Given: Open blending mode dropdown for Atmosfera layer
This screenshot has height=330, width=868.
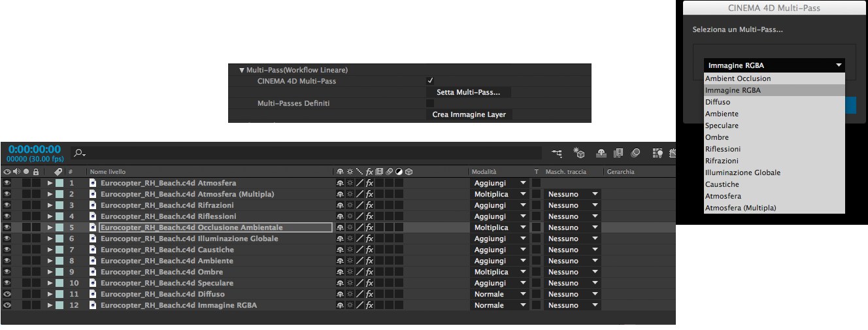Looking at the screenshot, I should click(x=500, y=183).
